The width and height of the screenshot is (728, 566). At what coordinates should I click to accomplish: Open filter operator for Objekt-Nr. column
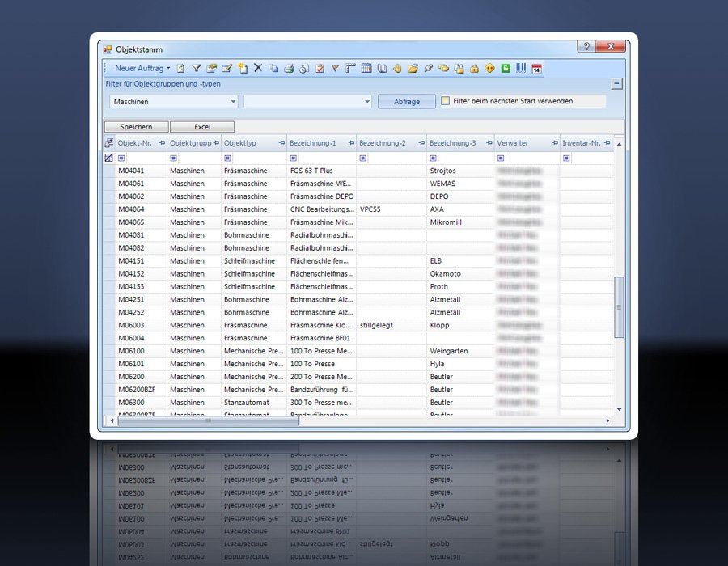click(x=121, y=158)
